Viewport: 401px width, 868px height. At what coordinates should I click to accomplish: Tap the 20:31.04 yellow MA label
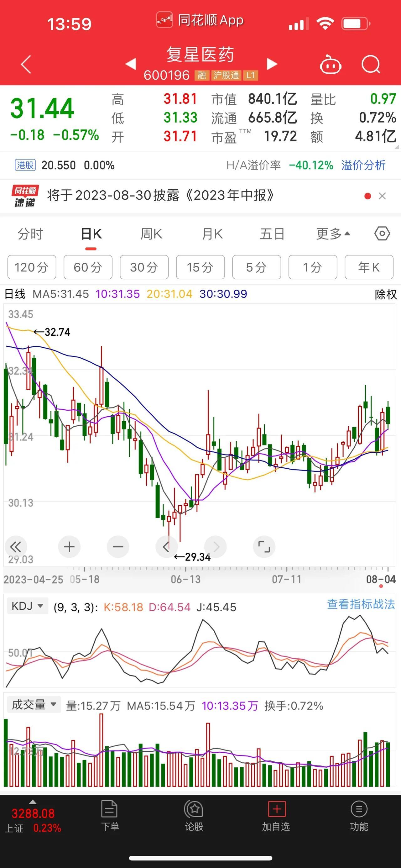coord(169,294)
